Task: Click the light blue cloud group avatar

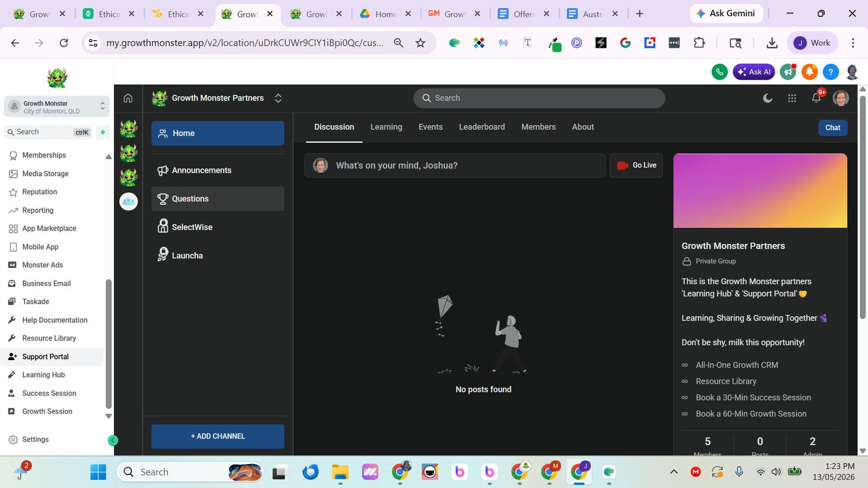Action: [x=129, y=201]
